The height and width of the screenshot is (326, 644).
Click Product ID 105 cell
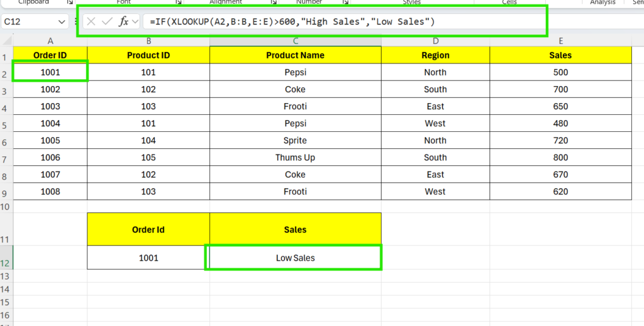tap(148, 158)
